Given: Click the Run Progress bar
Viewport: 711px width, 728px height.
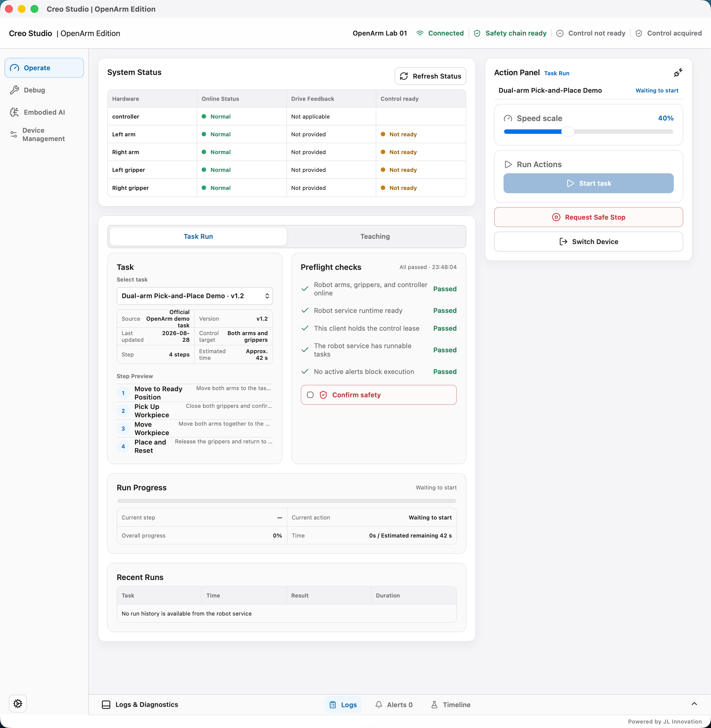Looking at the screenshot, I should click(286, 501).
